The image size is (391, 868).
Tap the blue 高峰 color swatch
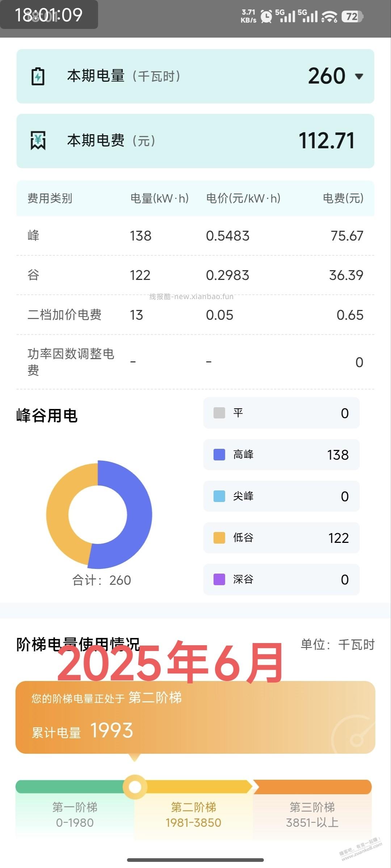219,455
